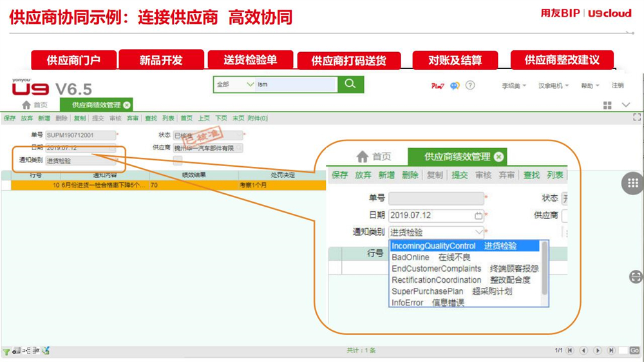The width and height of the screenshot is (644, 362).
Task: Switch to the red 新品开发 tab
Action: pyautogui.click(x=161, y=60)
